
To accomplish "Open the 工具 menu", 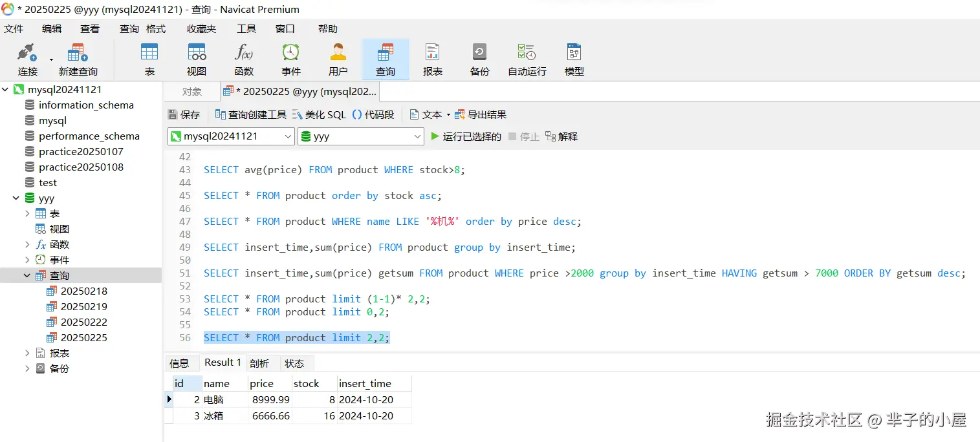I will [x=246, y=28].
